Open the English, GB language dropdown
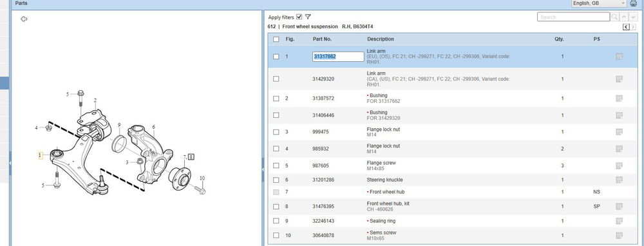The image size is (644, 246). [599, 3]
